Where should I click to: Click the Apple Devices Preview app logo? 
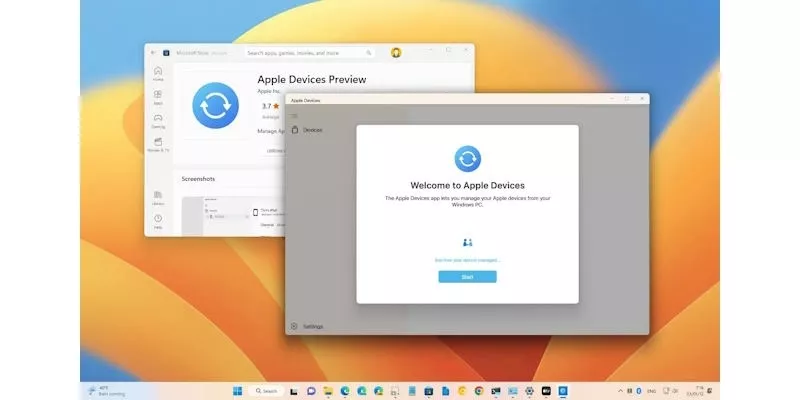(215, 106)
